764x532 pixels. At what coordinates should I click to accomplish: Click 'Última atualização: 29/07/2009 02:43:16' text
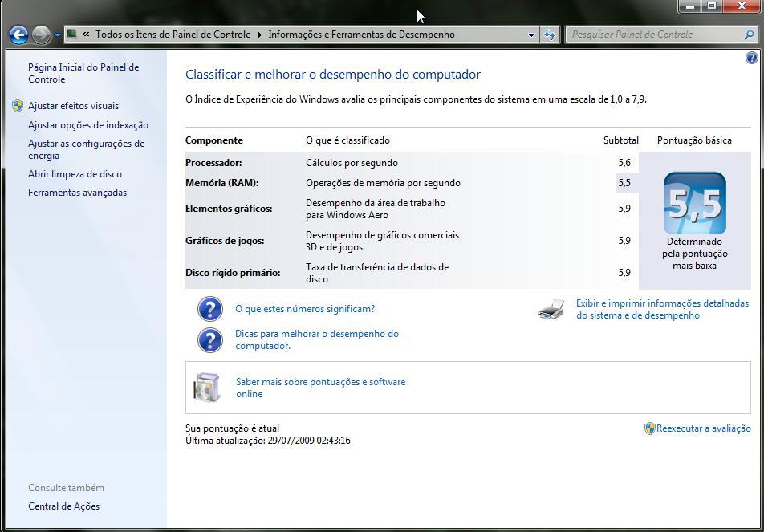[x=268, y=441]
